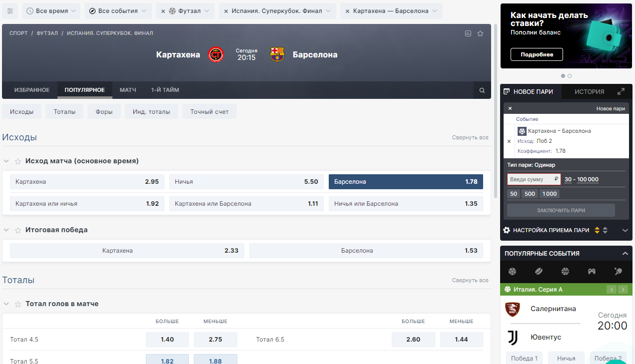This screenshot has height=364, width=635.
Task: Click the statistics icon in match header
Action: [468, 34]
